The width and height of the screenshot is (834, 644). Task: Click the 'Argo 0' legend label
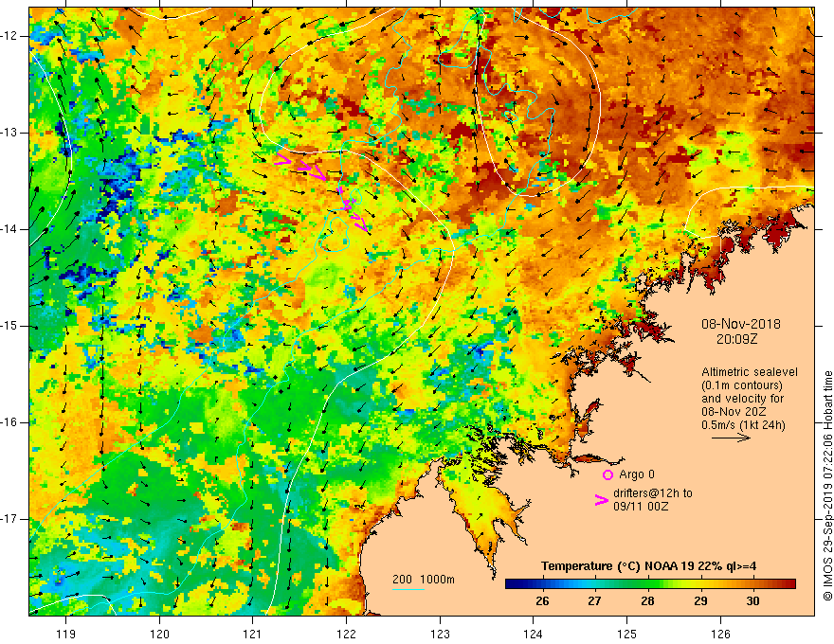(x=637, y=474)
